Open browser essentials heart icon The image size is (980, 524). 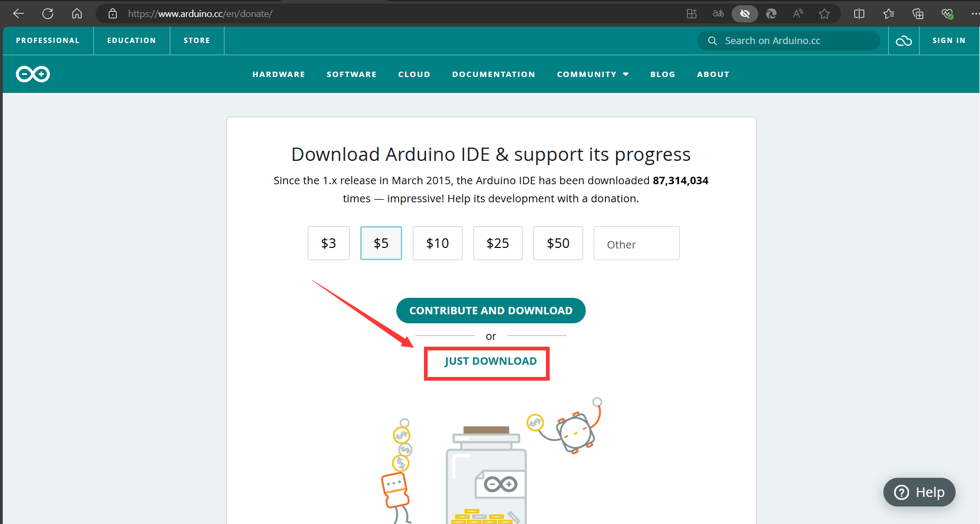947,14
